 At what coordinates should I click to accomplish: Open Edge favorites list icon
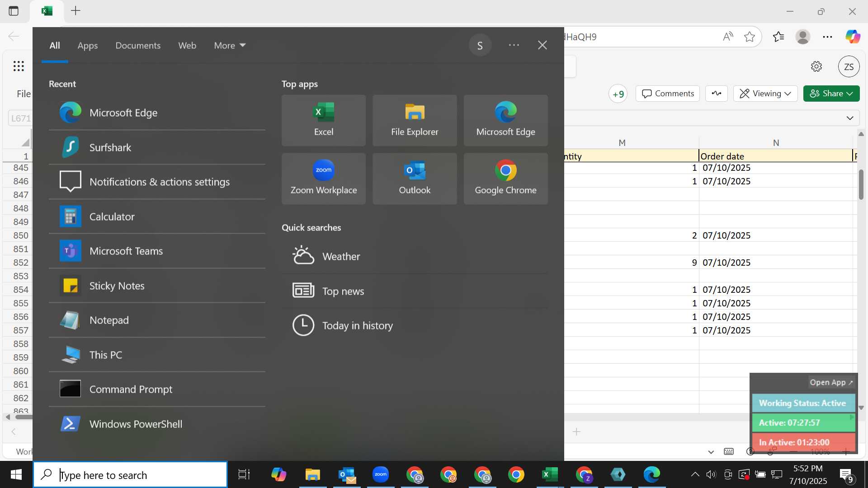tap(778, 37)
